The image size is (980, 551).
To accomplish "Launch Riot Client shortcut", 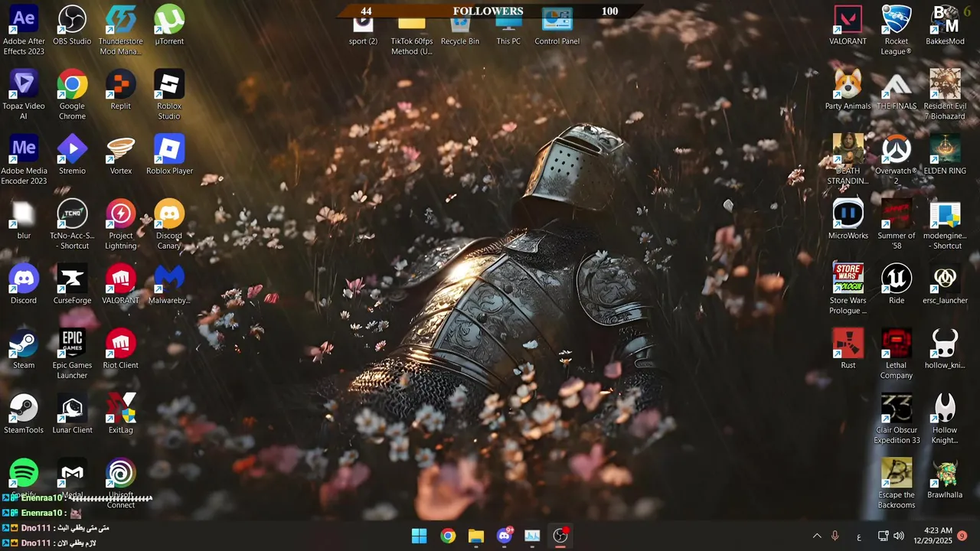I will point(120,350).
